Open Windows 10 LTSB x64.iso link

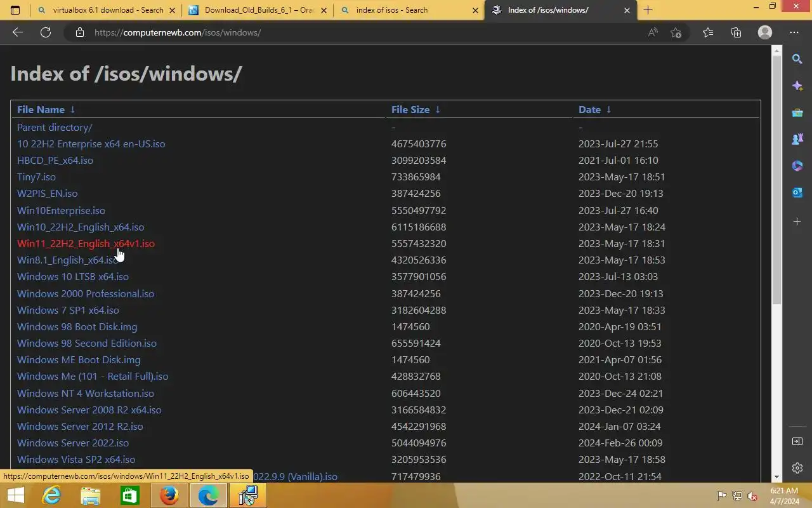[x=73, y=276]
